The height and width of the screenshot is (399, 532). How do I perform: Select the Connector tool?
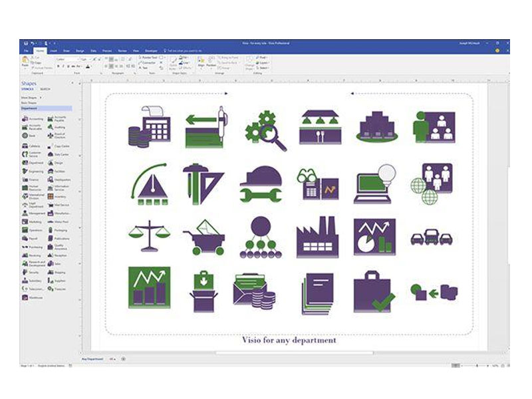(147, 63)
